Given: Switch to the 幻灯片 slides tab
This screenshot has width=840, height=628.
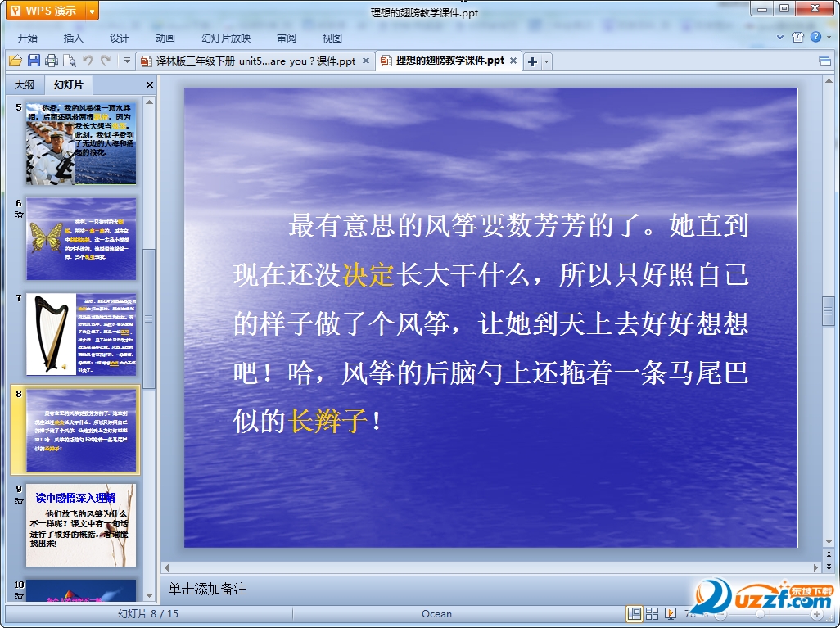Looking at the screenshot, I should 69,84.
